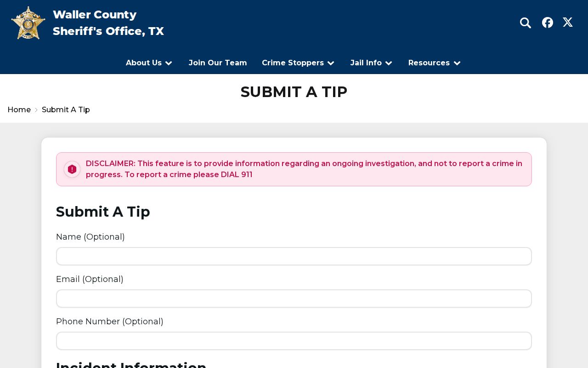This screenshot has width=588, height=368.
Task: Click the DISCLAIMER notice text
Action: pos(304,169)
